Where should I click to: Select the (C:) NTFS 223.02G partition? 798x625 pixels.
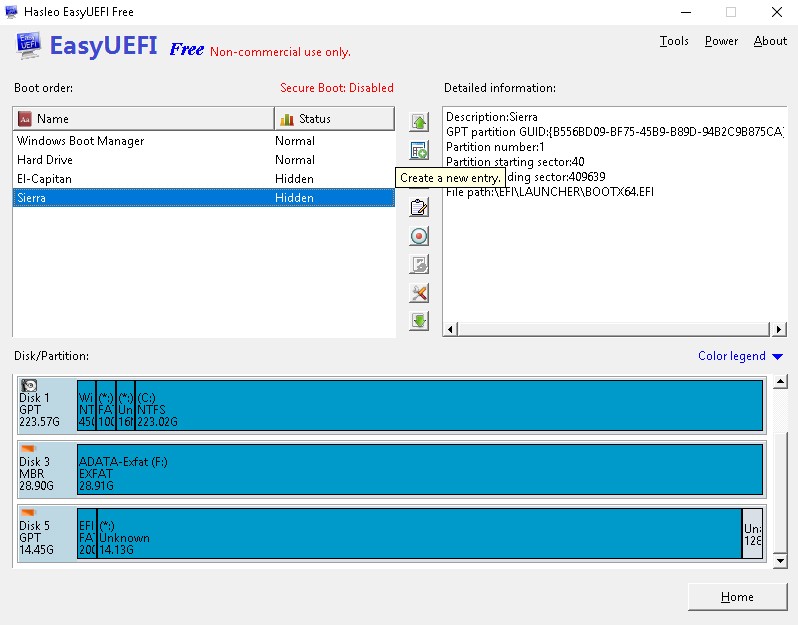449,405
